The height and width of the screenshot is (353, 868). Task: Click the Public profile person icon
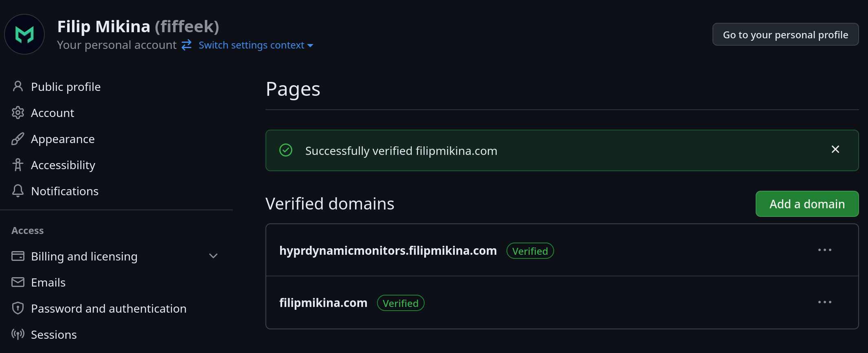click(18, 86)
